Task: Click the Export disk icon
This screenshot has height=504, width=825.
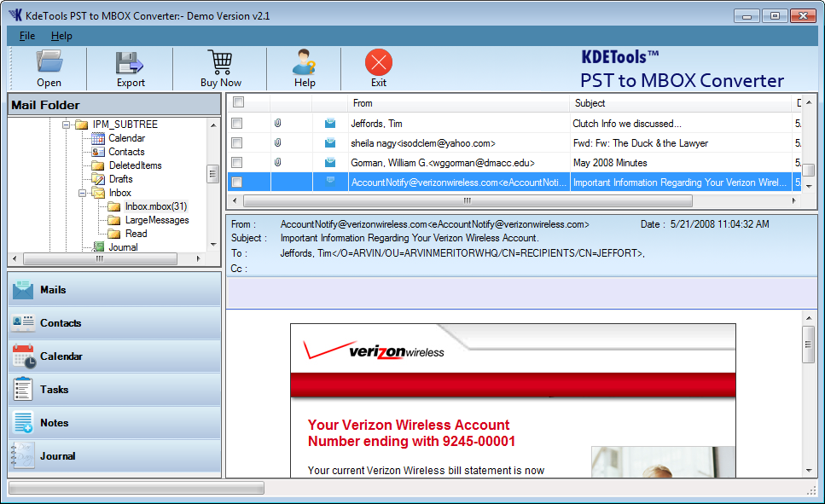Action: tap(131, 62)
